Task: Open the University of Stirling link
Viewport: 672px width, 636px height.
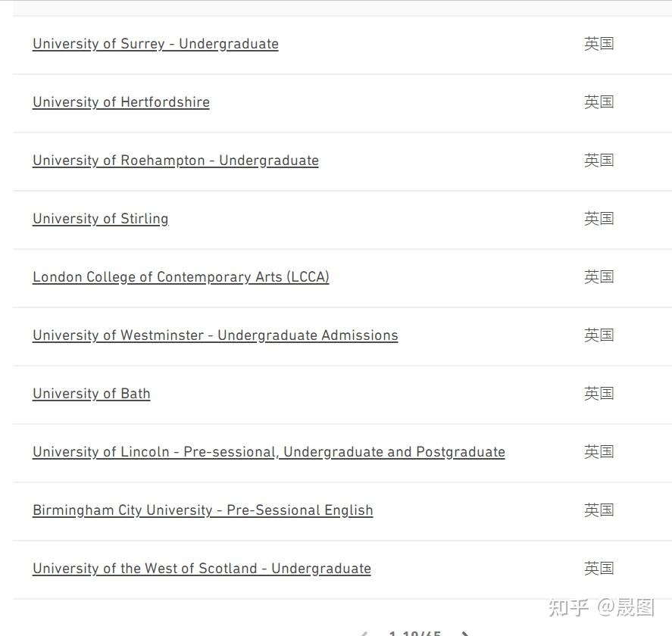Action: (x=101, y=219)
